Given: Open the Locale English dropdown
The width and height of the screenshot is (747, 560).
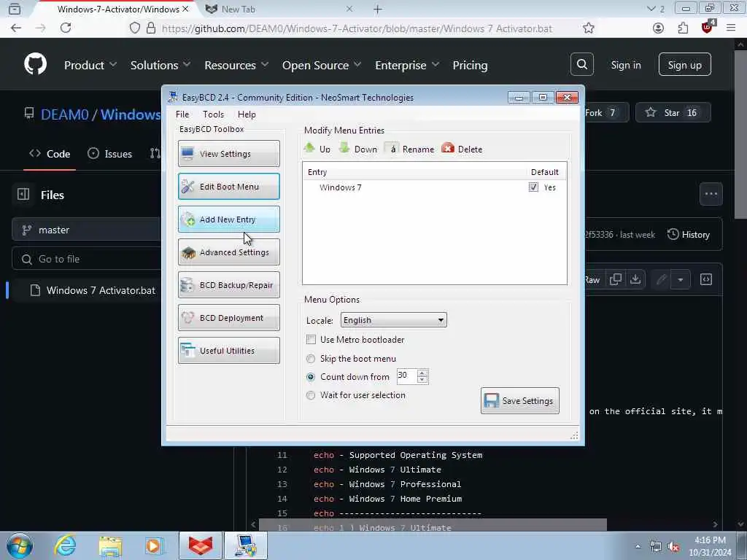Looking at the screenshot, I should [393, 320].
